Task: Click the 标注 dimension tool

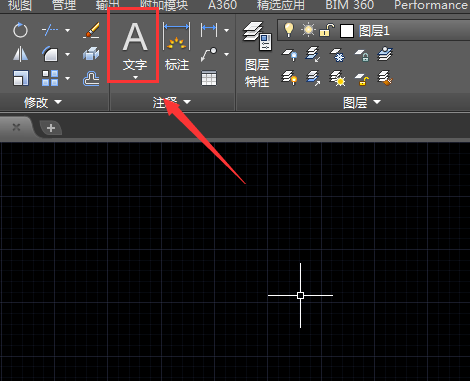Action: [177, 47]
